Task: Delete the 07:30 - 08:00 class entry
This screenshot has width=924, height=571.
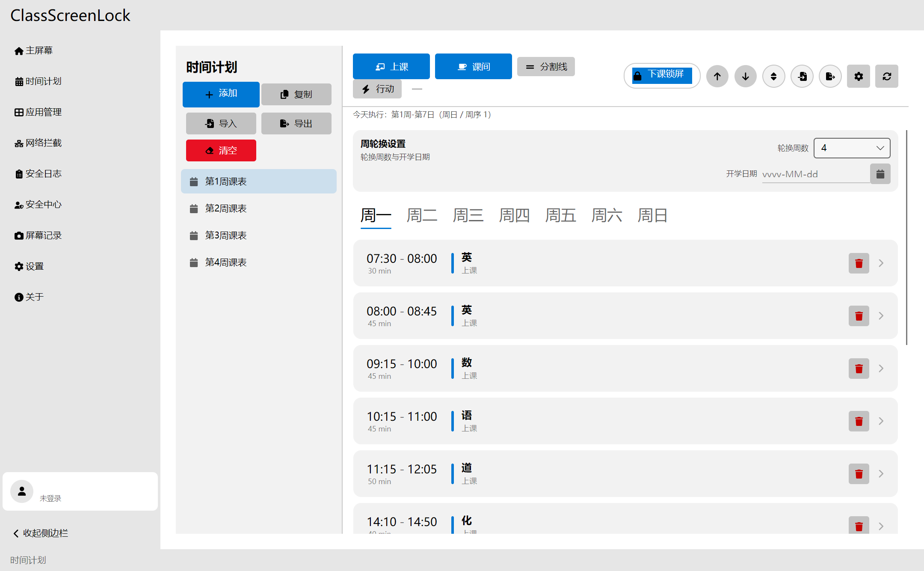Action: click(859, 263)
